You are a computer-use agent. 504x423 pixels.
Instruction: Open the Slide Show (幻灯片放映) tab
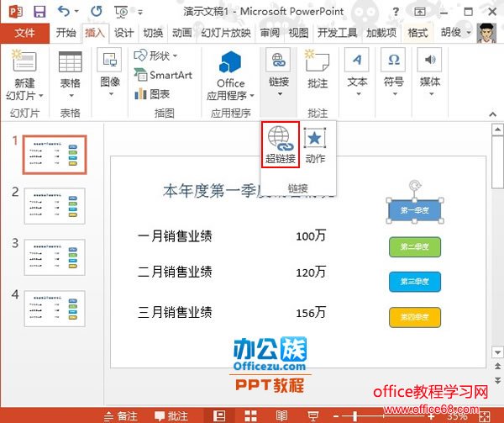coord(226,33)
